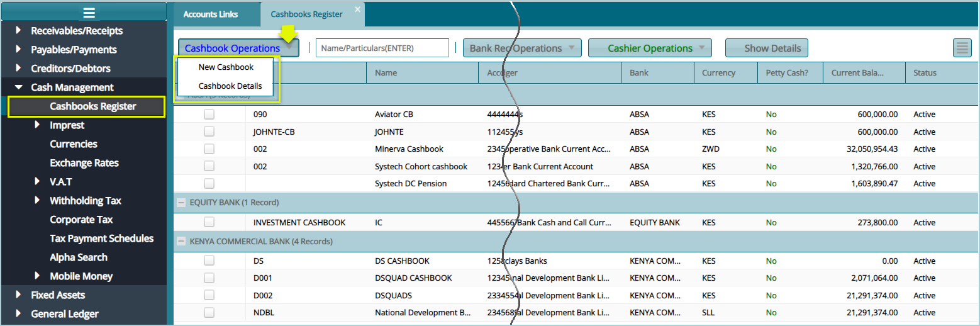The image size is (980, 326).
Task: Expand the V.A.T submenu
Action: tap(37, 181)
